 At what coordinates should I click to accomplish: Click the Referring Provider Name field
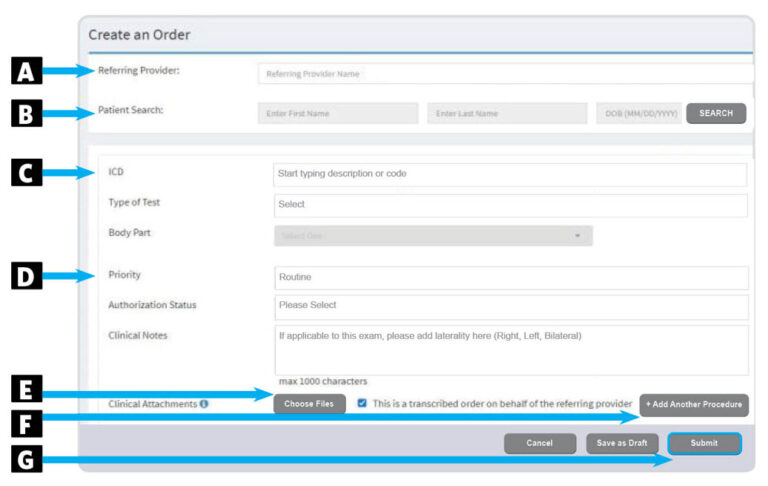(x=505, y=74)
